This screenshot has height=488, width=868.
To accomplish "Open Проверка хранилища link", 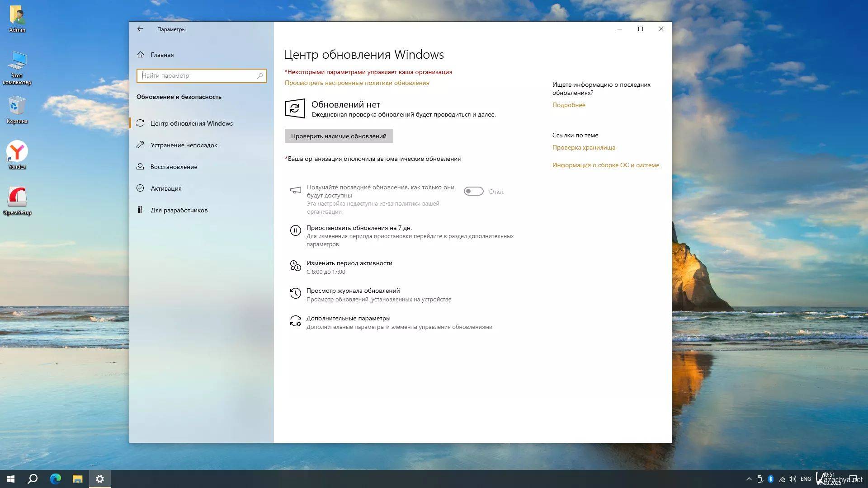I will pyautogui.click(x=583, y=147).
